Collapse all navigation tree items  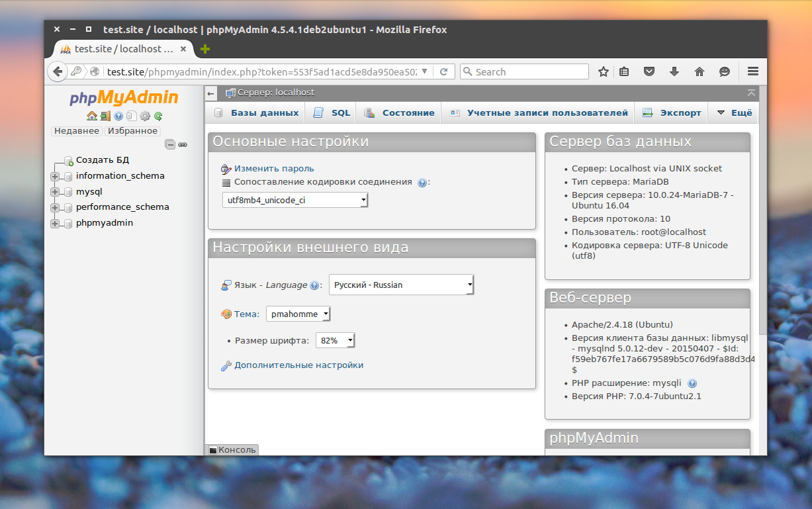tap(170, 144)
